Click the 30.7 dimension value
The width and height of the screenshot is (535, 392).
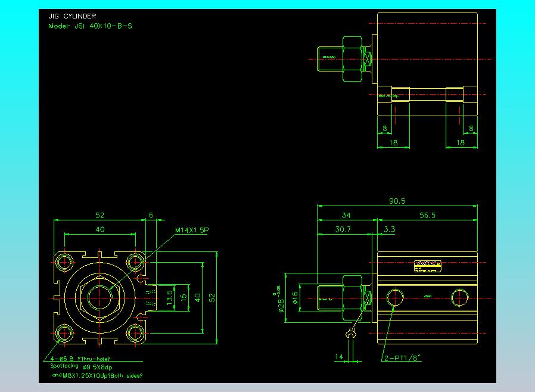pyautogui.click(x=344, y=229)
